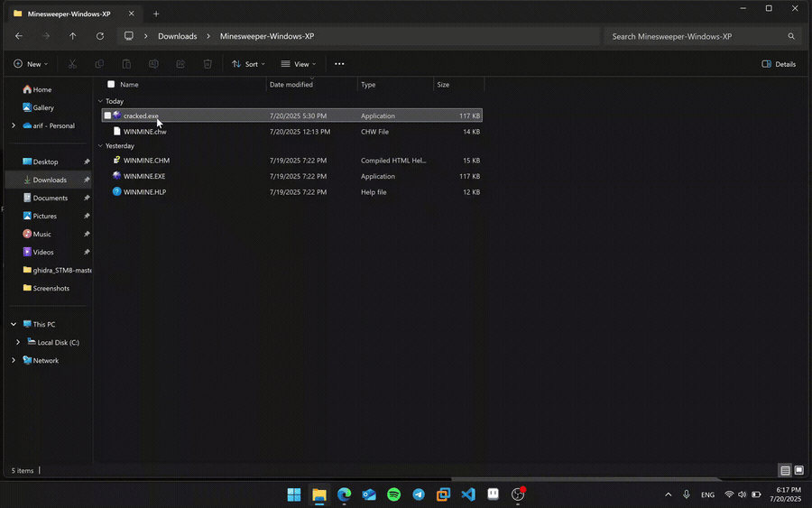Add a new tab
Screen dimensions: 812x508
pos(156,14)
